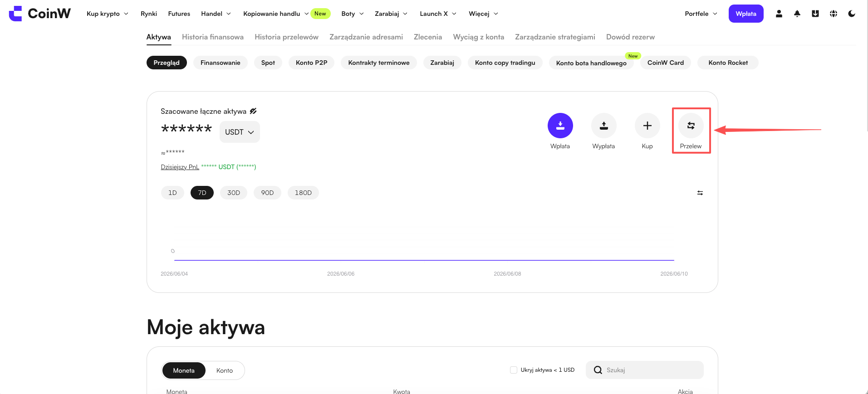Click the Przelew transfer icon
Viewport: 868px width, 394px height.
(x=691, y=126)
